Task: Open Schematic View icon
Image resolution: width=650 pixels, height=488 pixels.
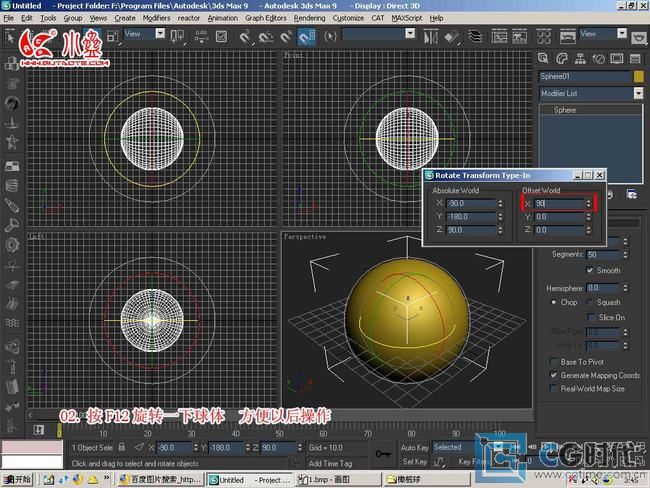Action: pyautogui.click(x=519, y=37)
